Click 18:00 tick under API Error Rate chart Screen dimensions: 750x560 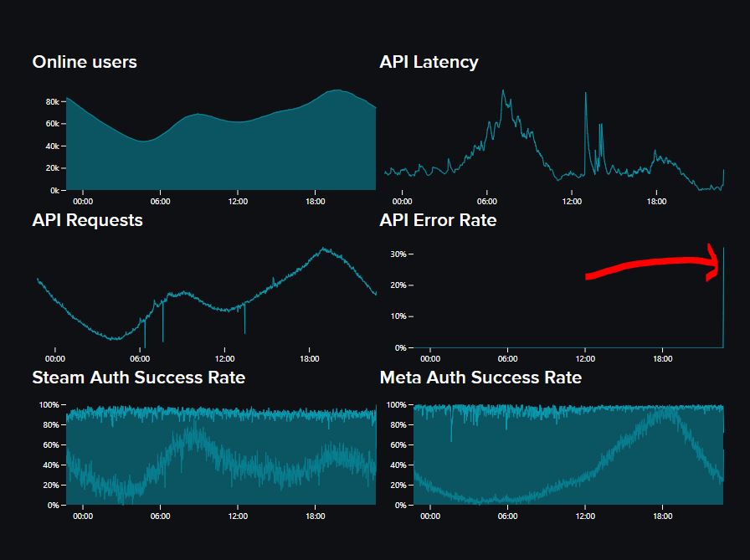(662, 358)
